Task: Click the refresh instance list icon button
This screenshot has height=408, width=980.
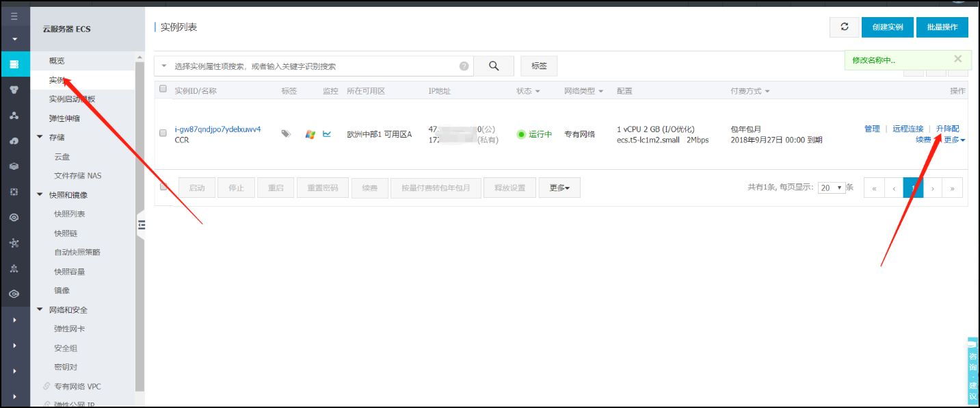Action: tap(844, 27)
